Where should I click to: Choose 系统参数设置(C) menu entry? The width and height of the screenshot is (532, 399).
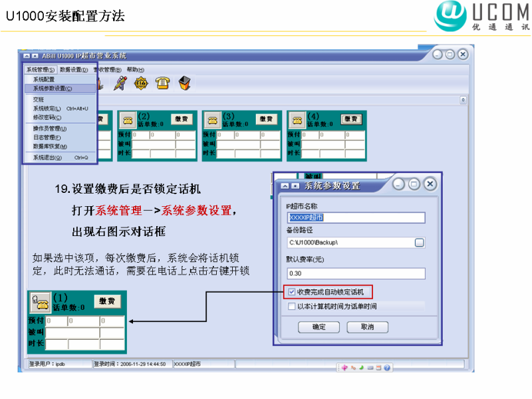[x=60, y=88]
